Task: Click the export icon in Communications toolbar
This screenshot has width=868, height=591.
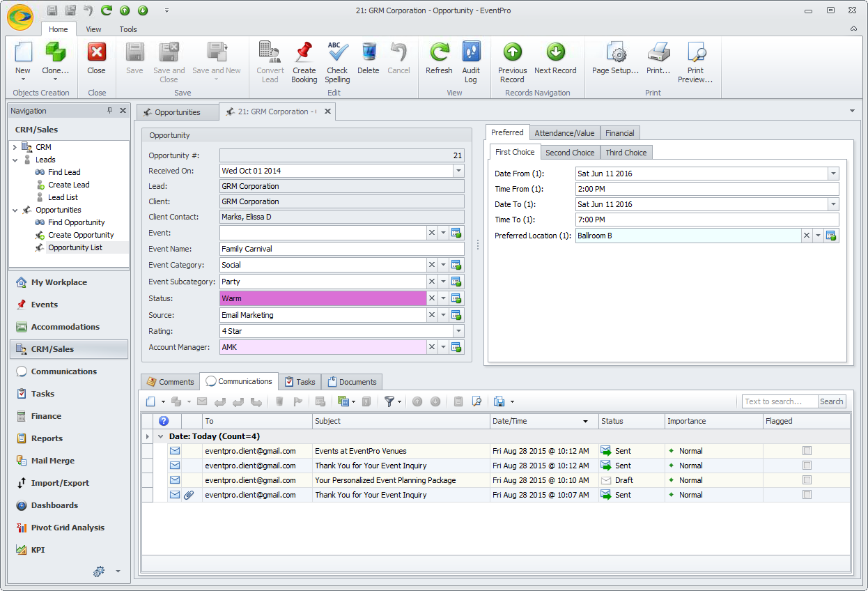Action: tap(499, 401)
